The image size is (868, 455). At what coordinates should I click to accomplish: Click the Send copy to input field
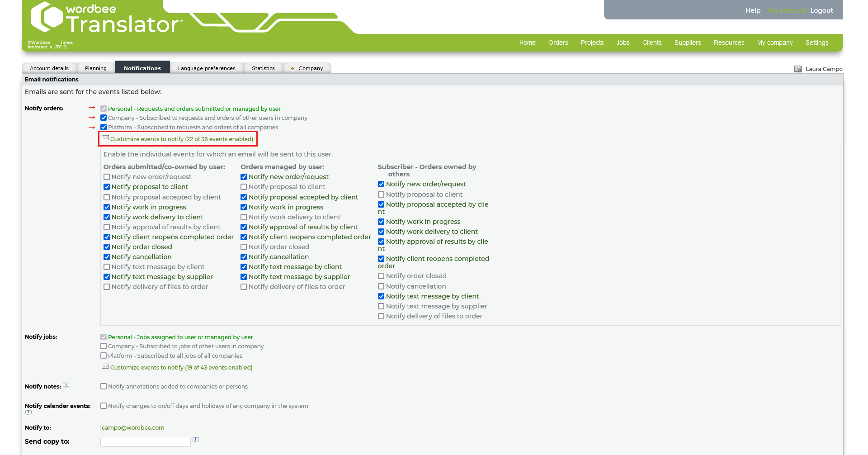145,442
